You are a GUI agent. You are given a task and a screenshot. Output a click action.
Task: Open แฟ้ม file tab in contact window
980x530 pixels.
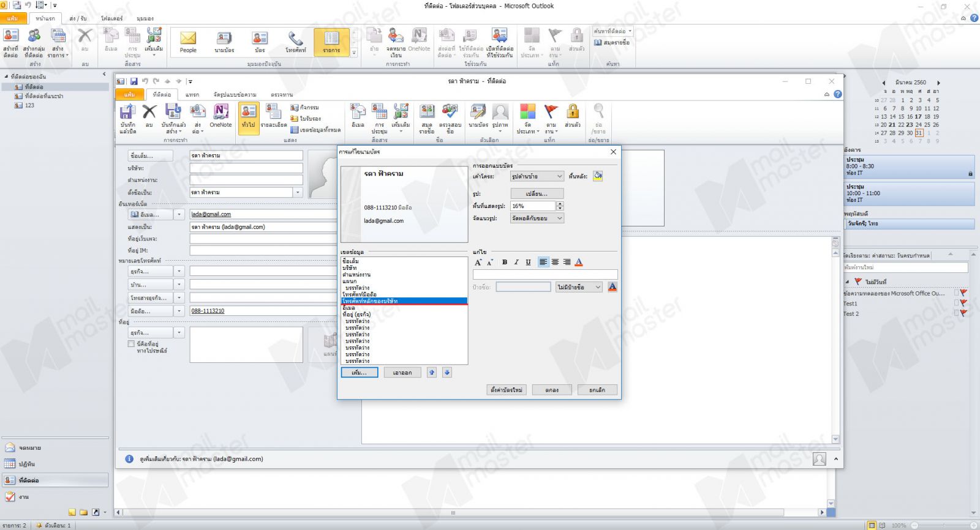click(x=129, y=94)
